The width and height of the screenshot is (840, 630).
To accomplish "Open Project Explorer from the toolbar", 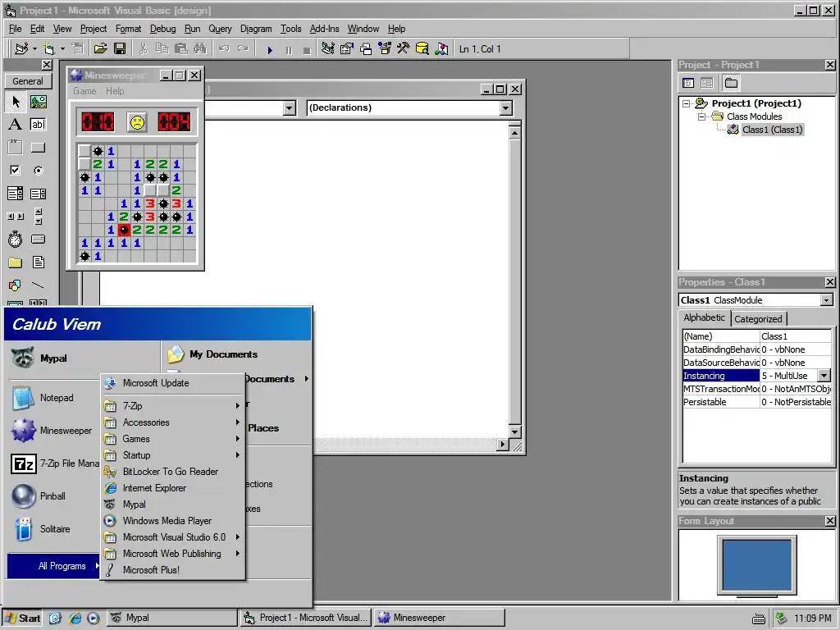I will pyautogui.click(x=328, y=49).
